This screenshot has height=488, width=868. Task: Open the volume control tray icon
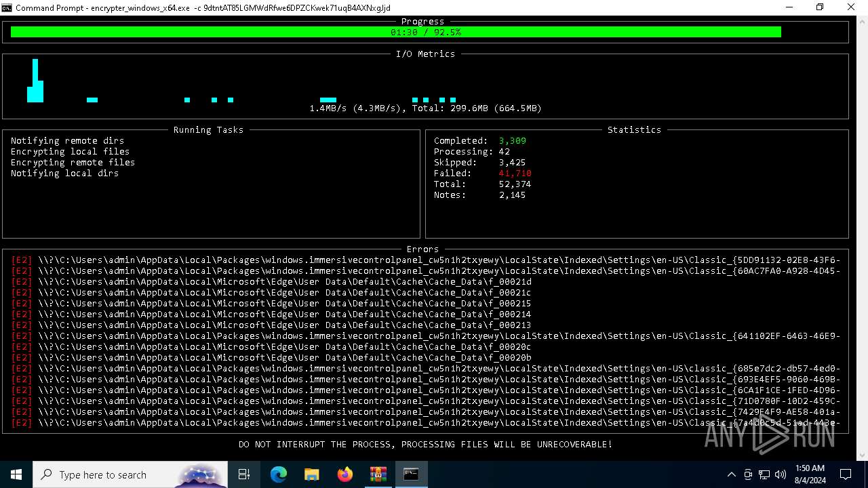coord(781,474)
